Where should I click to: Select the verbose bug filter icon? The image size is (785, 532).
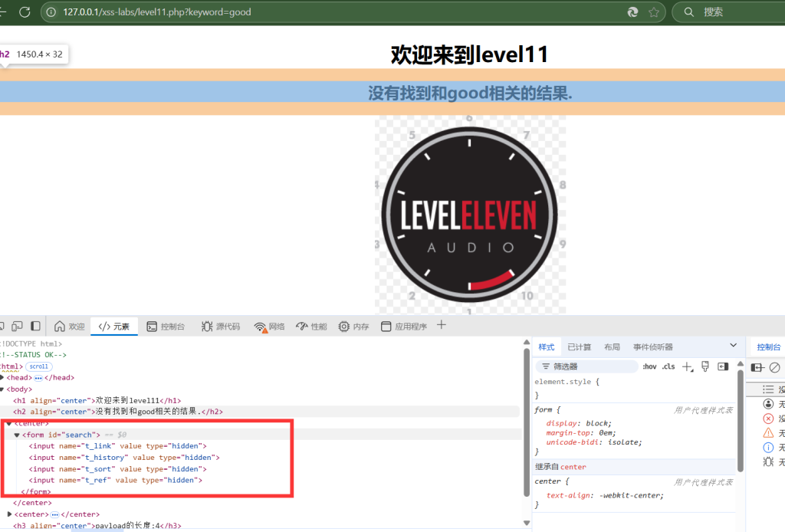point(768,461)
